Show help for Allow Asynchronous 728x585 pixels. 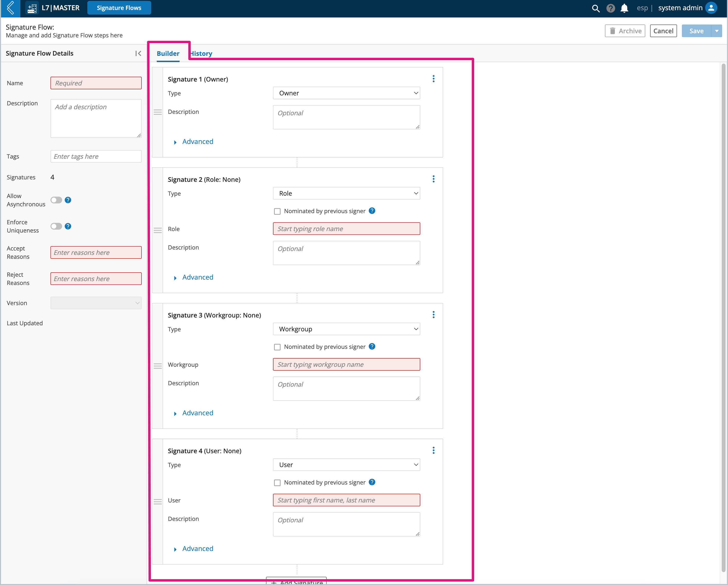tap(68, 200)
